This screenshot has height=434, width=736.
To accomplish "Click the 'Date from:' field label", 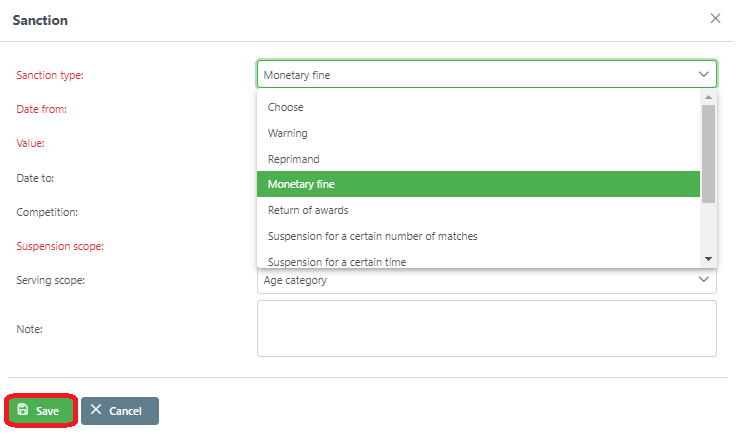I will coord(42,109).
